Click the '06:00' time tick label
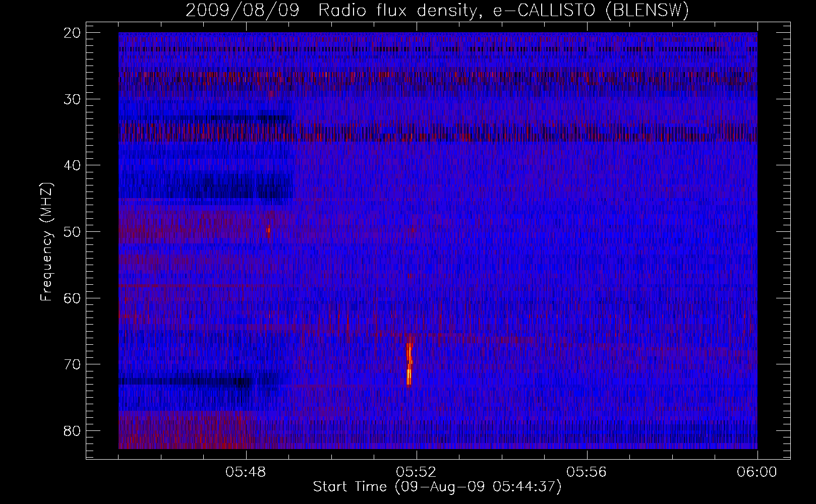 pos(757,472)
